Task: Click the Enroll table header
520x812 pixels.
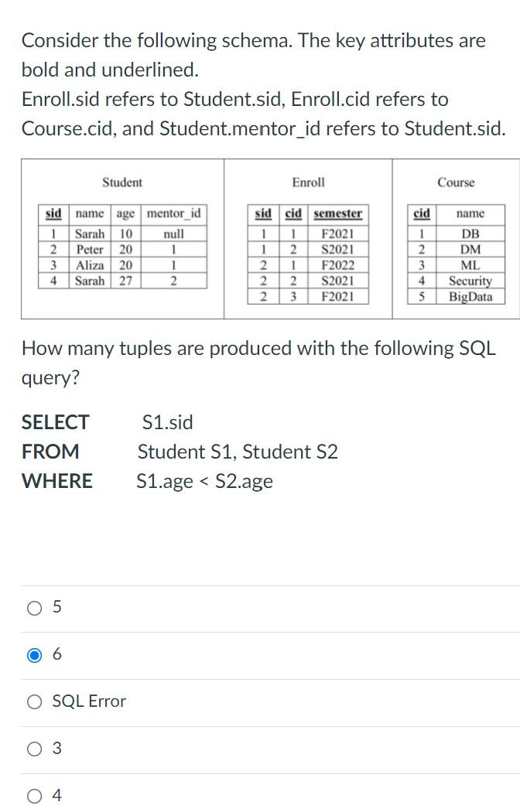Action: (x=308, y=183)
